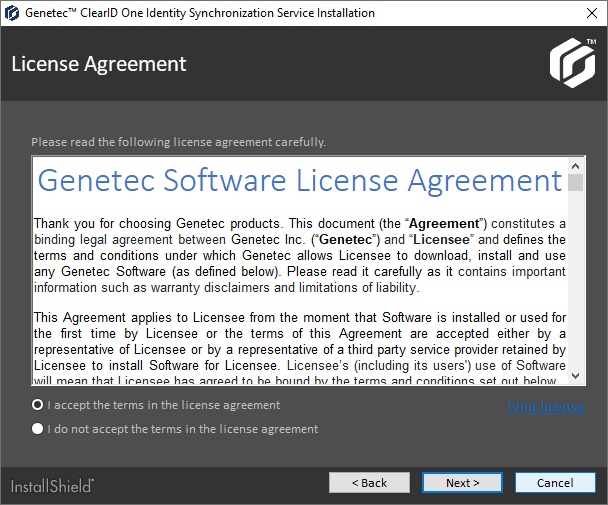Click the license scrollbar down arrow
The height and width of the screenshot is (505, 608).
[576, 376]
